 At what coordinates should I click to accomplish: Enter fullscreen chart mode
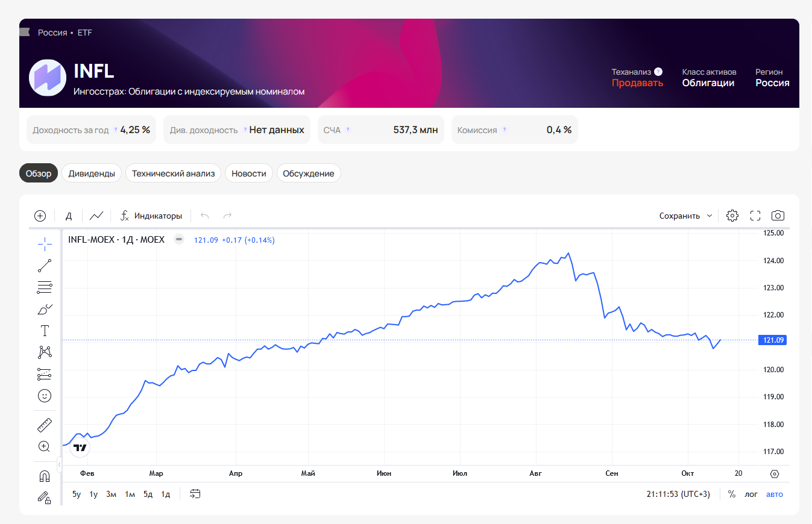tap(755, 216)
